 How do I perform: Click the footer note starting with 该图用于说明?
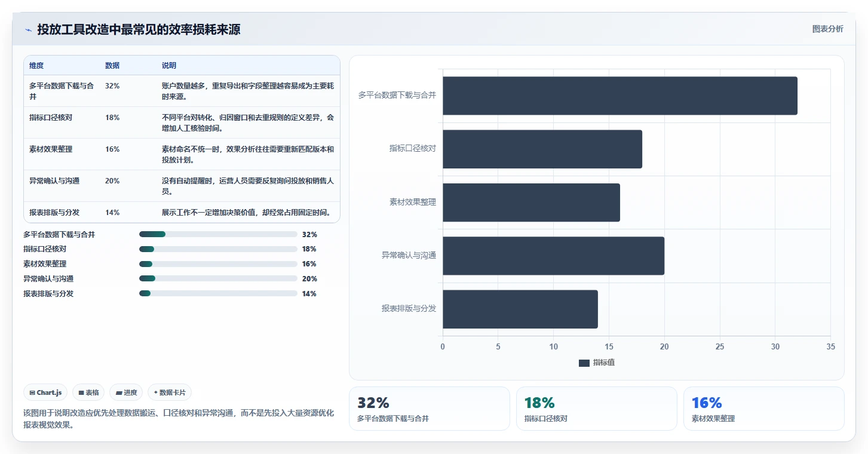click(179, 419)
